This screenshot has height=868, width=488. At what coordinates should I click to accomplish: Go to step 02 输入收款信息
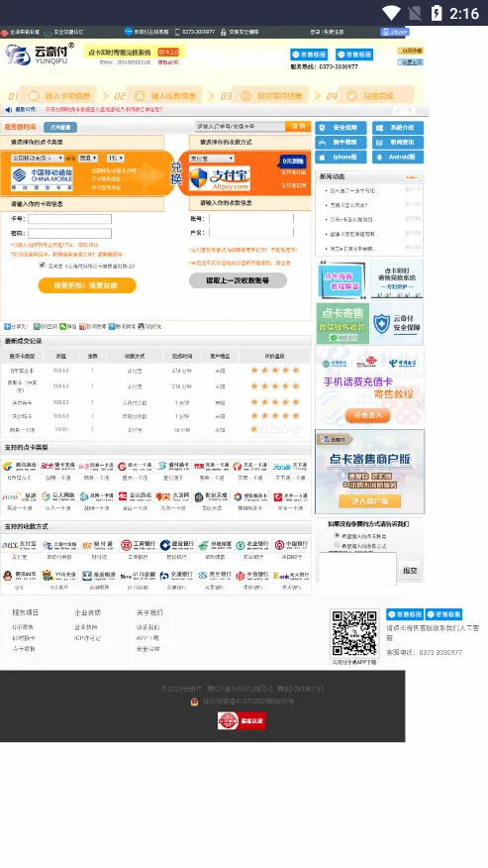point(157,96)
